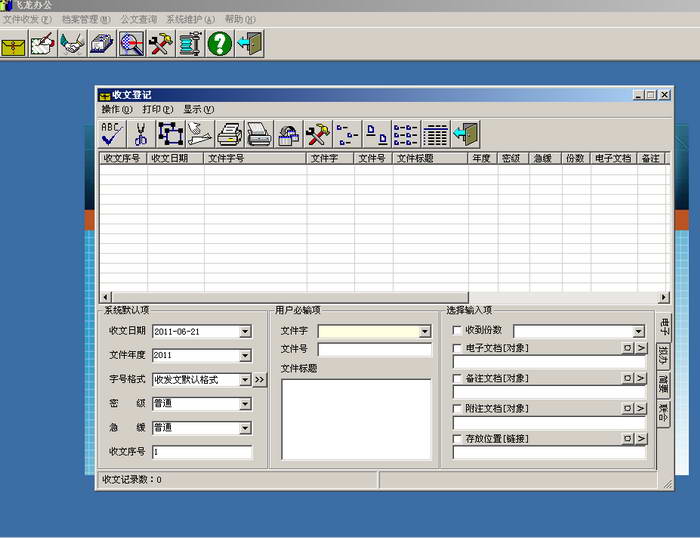This screenshot has height=538, width=700.
Task: Switch to the 拟办 vertical tab
Action: click(x=664, y=353)
